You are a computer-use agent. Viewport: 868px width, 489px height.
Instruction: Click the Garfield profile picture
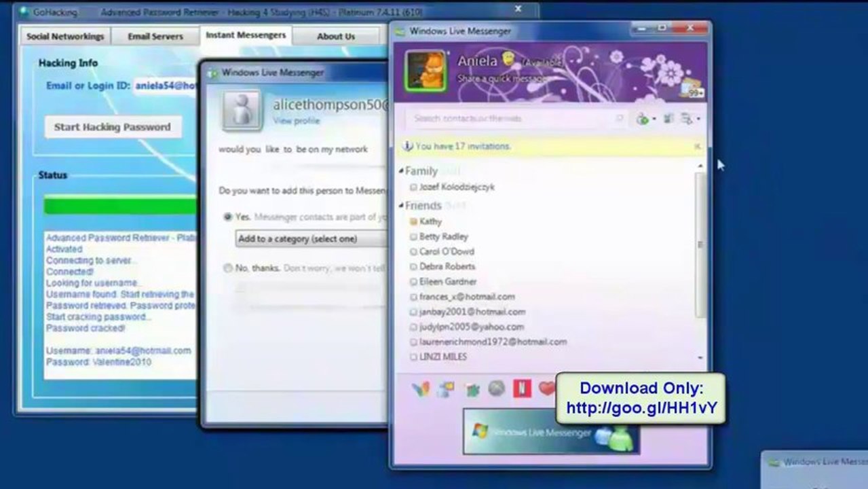pyautogui.click(x=426, y=71)
